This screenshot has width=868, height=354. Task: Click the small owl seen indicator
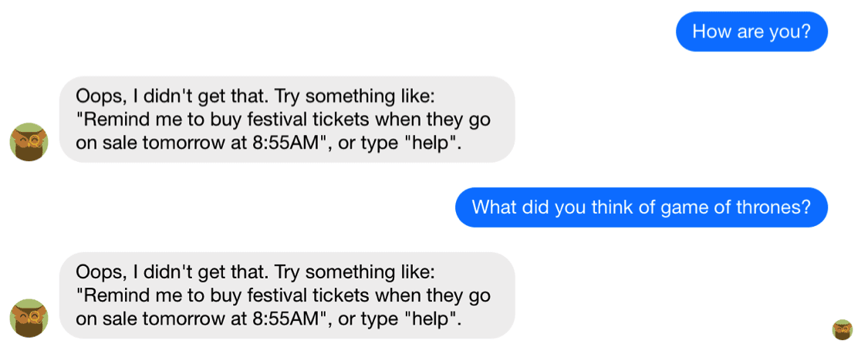tap(842, 329)
